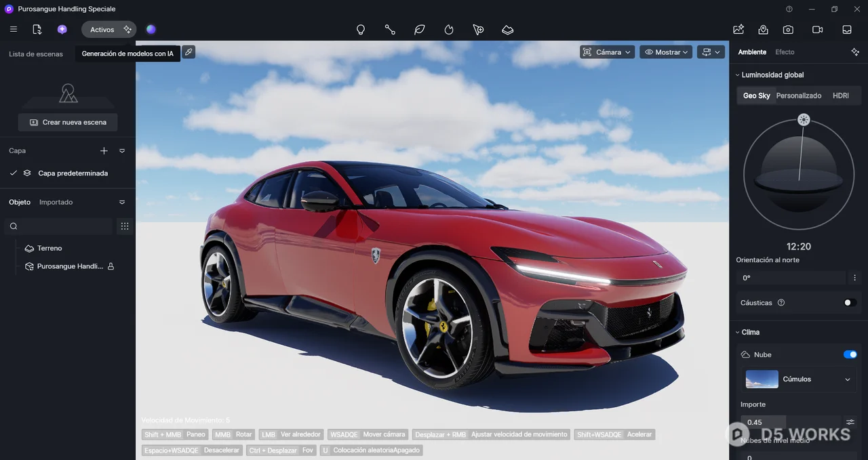
Task: Enable the Cáusticas toggle
Action: point(850,303)
